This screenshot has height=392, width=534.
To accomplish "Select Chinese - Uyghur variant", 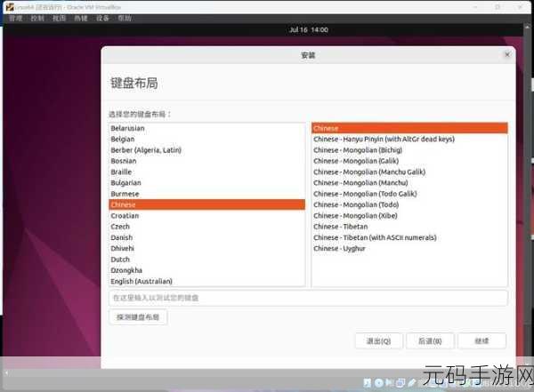I will click(409, 248).
